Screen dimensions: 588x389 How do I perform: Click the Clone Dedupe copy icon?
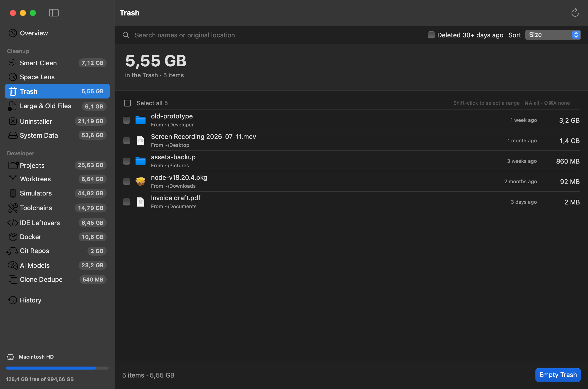point(13,280)
